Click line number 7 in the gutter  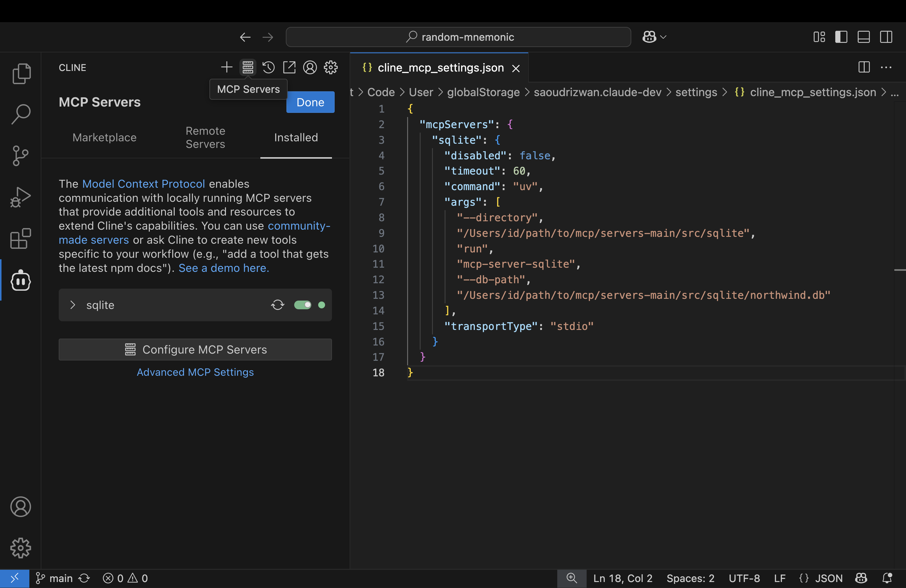tap(381, 202)
